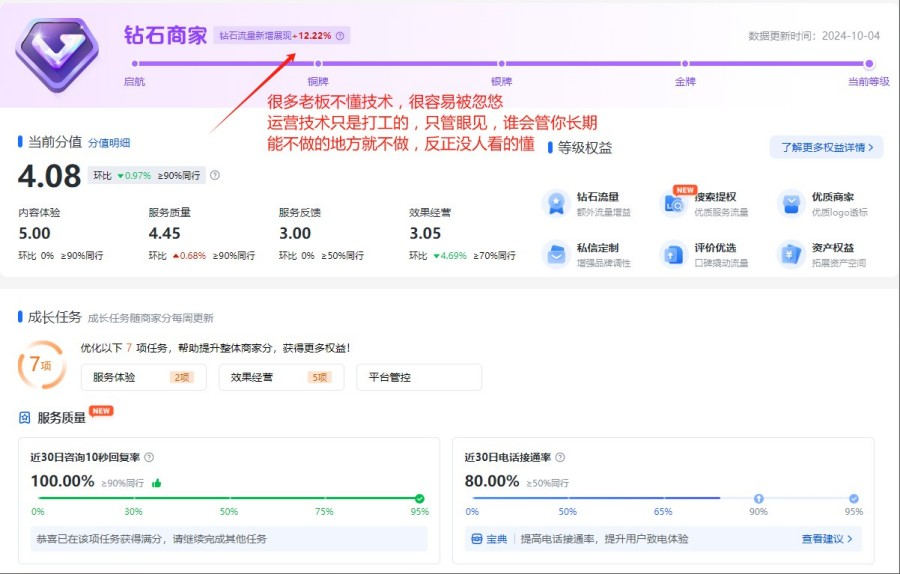Viewport: 900px width, 574px height.
Task: Expand 查看建议 suggestions link
Action: pos(826,539)
